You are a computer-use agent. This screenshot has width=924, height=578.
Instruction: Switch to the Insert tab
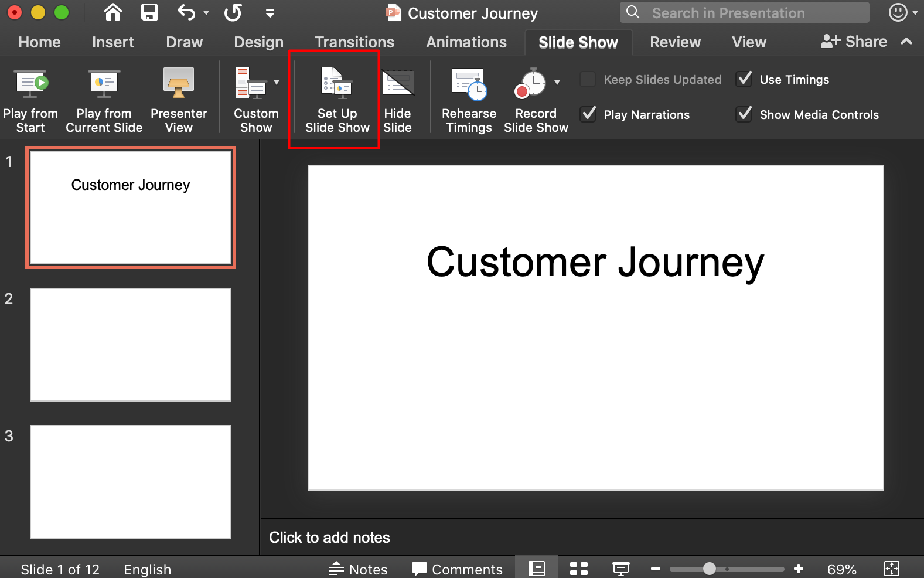point(113,42)
